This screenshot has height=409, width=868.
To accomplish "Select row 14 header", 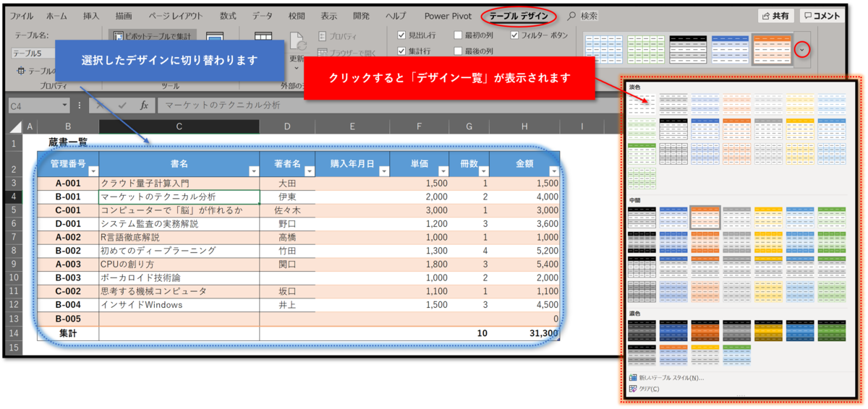I will tap(15, 334).
